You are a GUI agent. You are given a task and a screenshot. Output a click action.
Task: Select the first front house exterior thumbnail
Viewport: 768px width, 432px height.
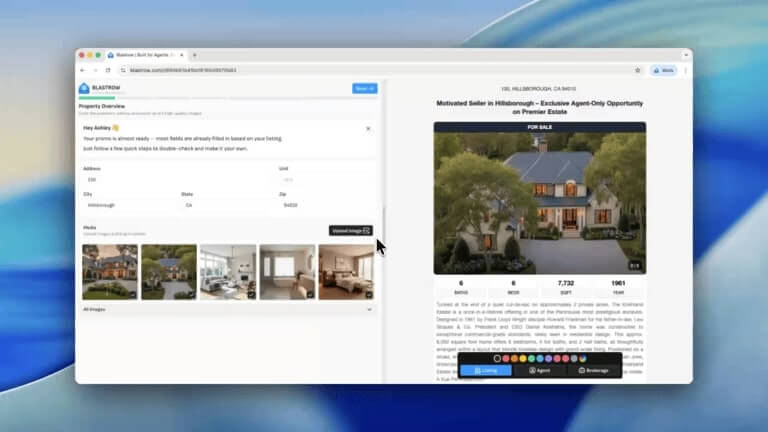pyautogui.click(x=110, y=272)
